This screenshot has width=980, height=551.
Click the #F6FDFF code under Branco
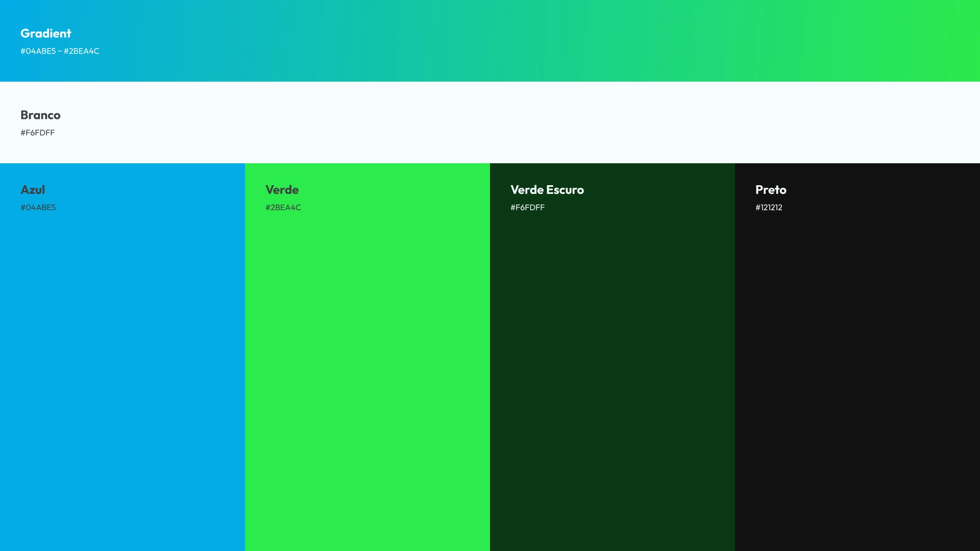point(37,133)
